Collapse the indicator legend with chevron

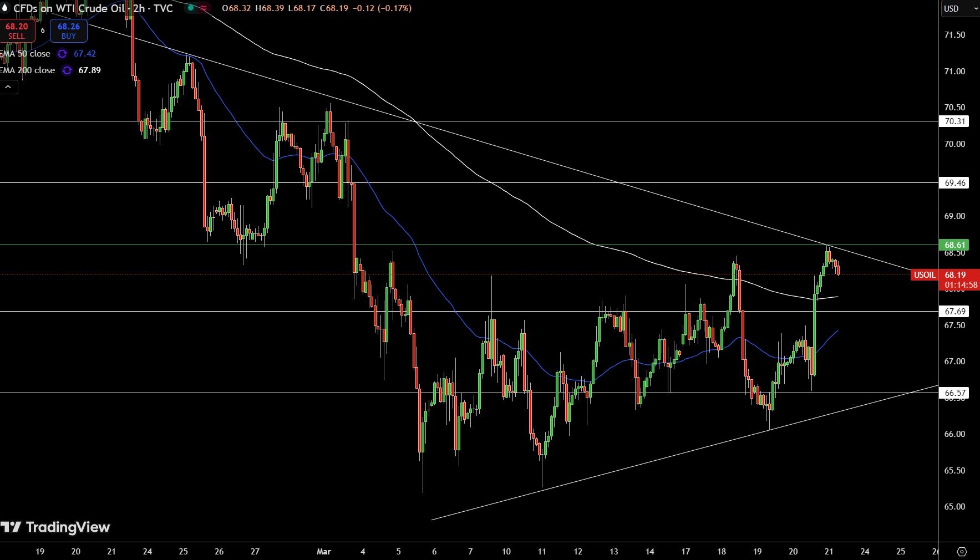8,87
